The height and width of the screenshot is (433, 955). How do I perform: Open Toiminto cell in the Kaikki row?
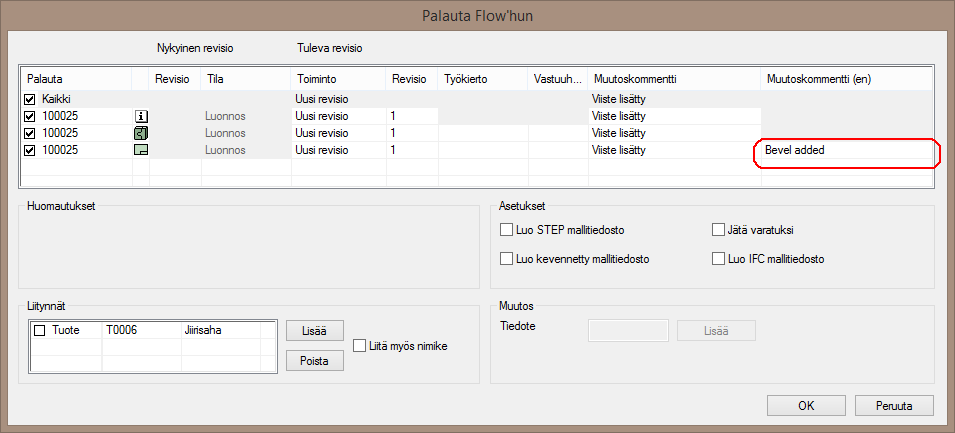click(337, 100)
